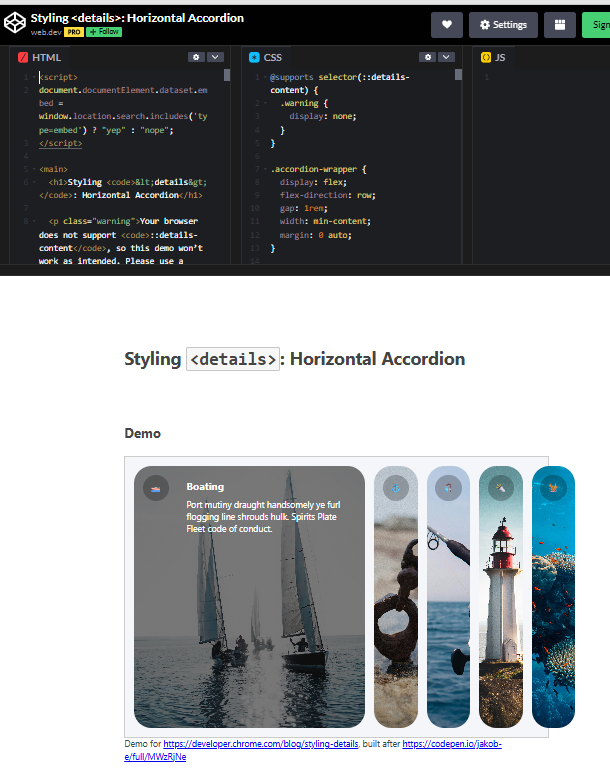This screenshot has height=774, width=610.
Task: Open HTML editor settings gear
Action: point(196,58)
